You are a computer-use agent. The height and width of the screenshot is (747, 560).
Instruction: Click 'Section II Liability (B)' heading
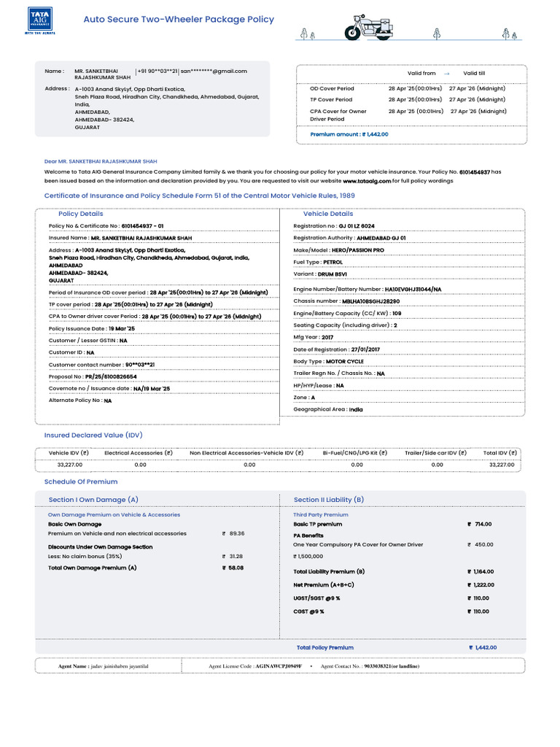pos(329,500)
